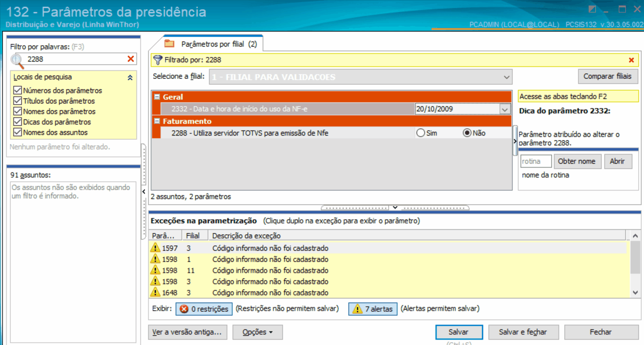Click exceptions list scrollbar down arrow

[x=635, y=293]
